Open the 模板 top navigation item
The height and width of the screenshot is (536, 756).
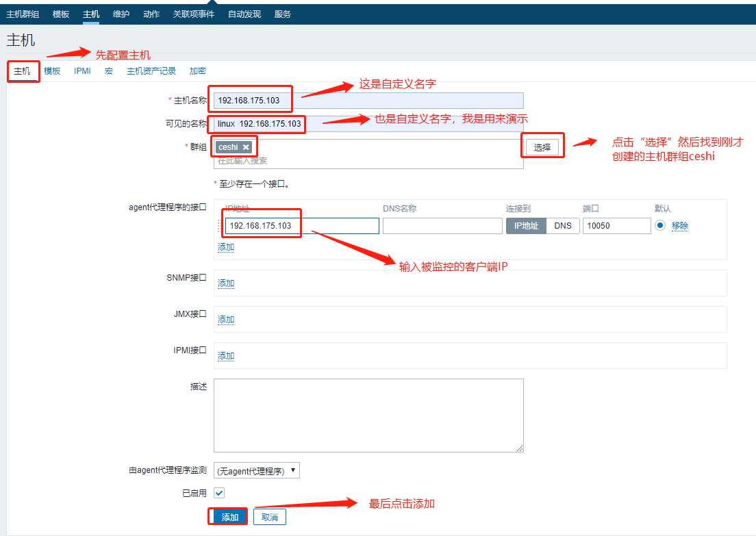[x=61, y=14]
